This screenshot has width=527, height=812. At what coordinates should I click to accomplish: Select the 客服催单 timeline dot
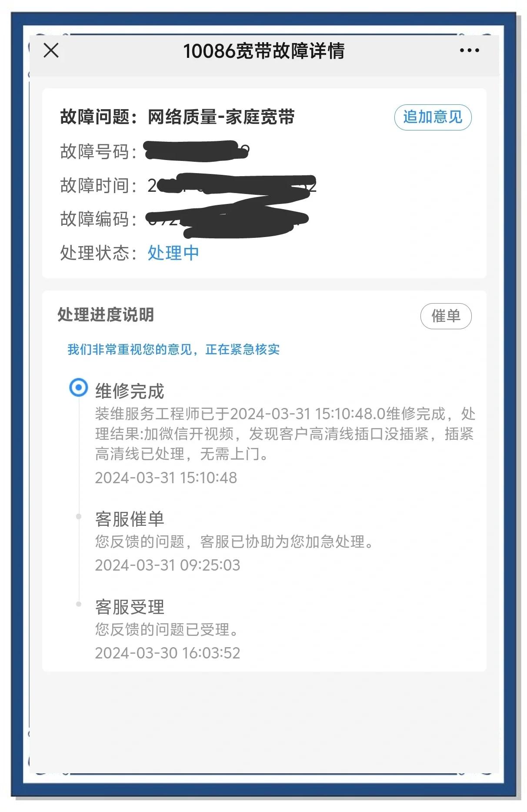pyautogui.click(x=79, y=516)
